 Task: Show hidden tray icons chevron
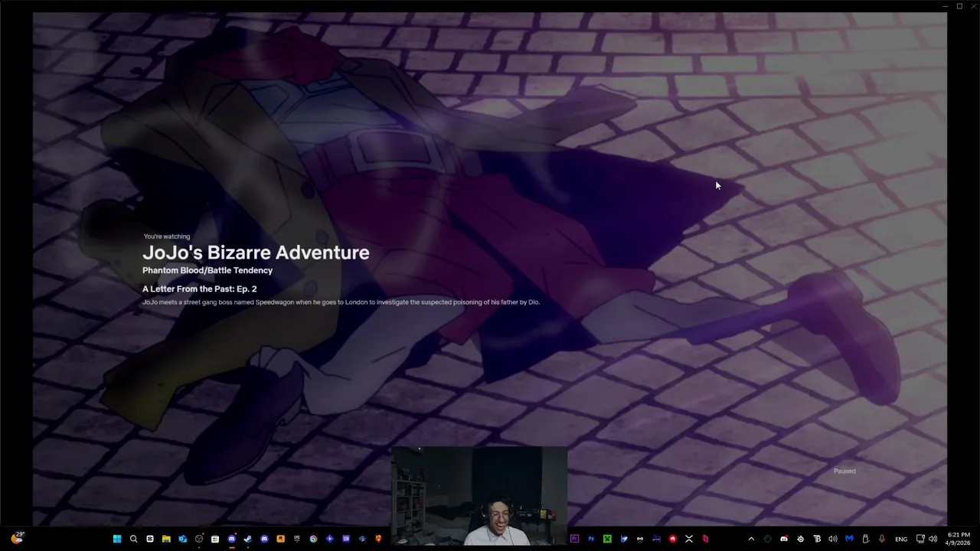pyautogui.click(x=751, y=539)
